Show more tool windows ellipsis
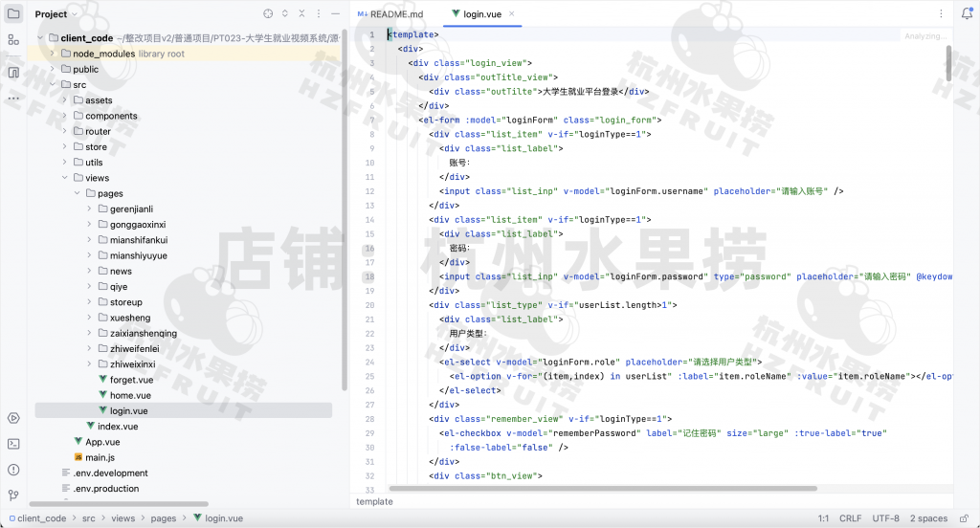Viewport: 980px width, 528px height. tap(13, 99)
